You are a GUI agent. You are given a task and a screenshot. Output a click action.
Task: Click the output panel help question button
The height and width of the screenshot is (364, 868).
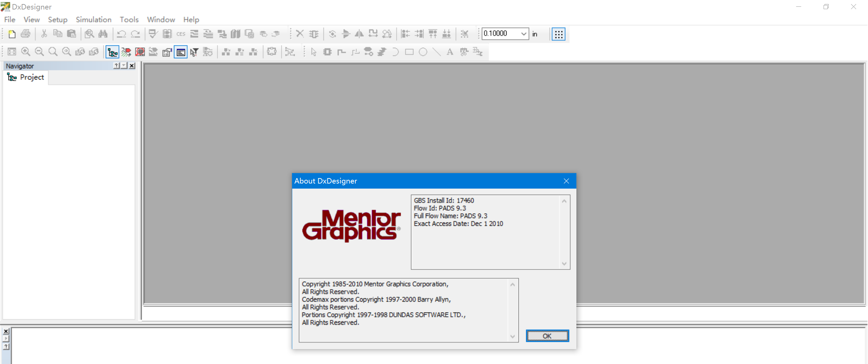(x=6, y=346)
